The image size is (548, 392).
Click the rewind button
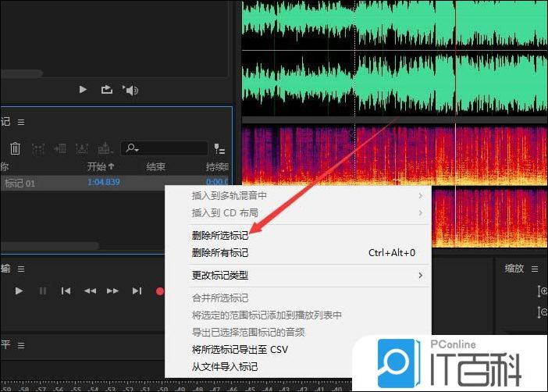(x=90, y=290)
